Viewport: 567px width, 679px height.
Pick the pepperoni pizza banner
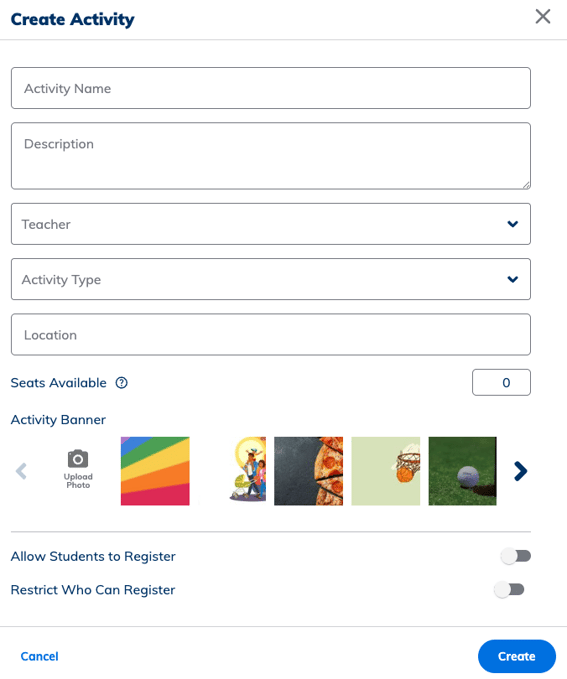(308, 471)
